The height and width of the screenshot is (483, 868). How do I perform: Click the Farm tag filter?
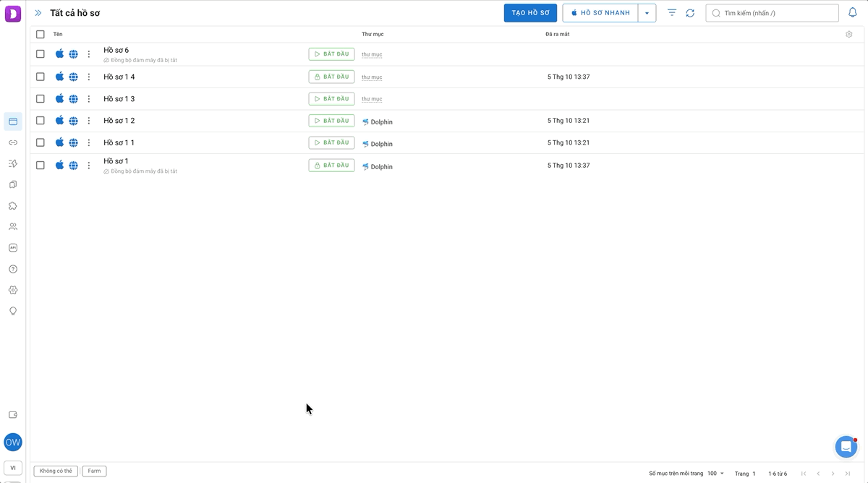pos(94,471)
